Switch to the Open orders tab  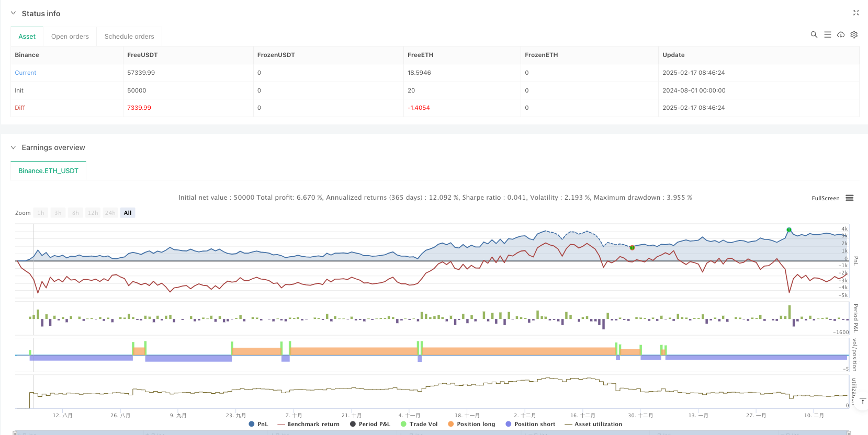[x=70, y=37]
